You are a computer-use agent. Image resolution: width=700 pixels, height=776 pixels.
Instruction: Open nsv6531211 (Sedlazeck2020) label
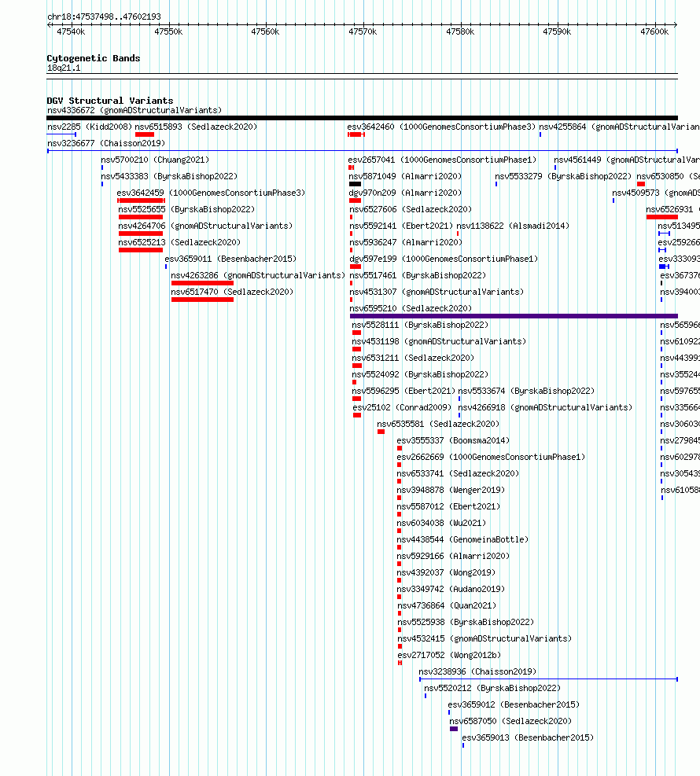[x=414, y=358]
